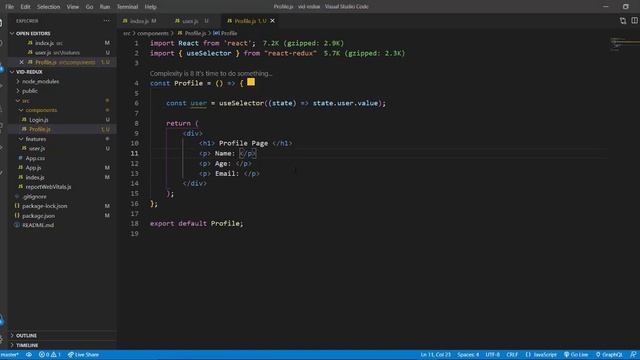Screen dimensions: 640x360
Task: Collapse the components folder
Action: tap(41, 110)
